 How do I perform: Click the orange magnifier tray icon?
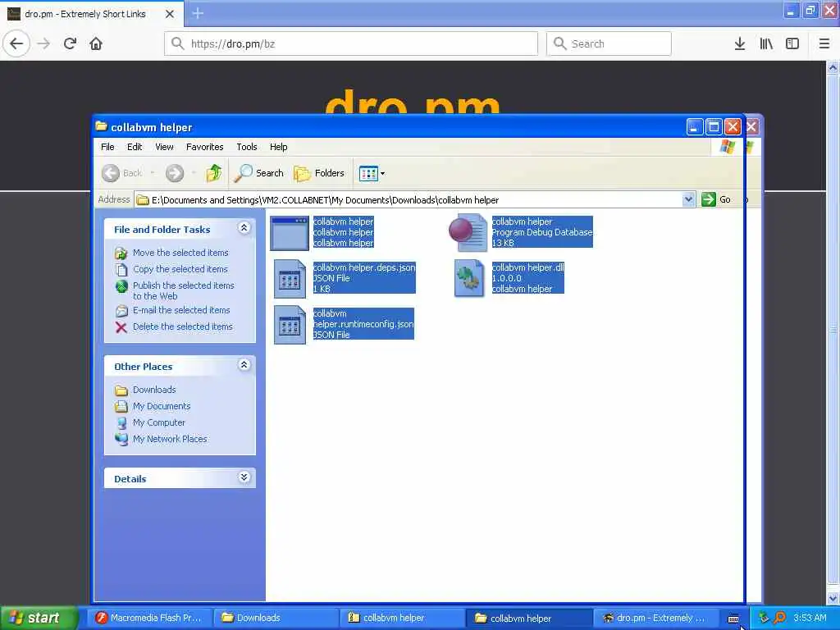pos(779,618)
